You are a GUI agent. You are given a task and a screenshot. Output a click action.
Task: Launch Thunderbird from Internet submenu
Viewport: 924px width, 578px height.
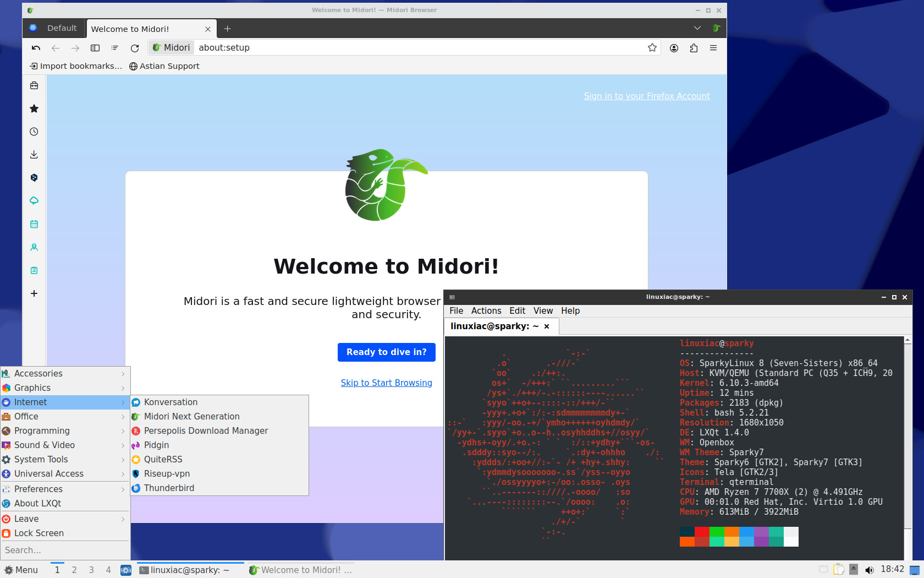tap(219, 488)
